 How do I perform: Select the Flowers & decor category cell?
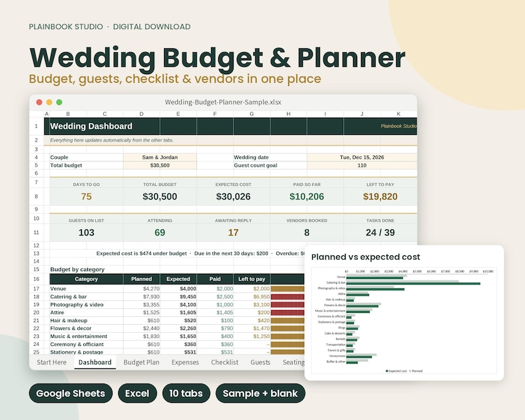click(x=87, y=328)
